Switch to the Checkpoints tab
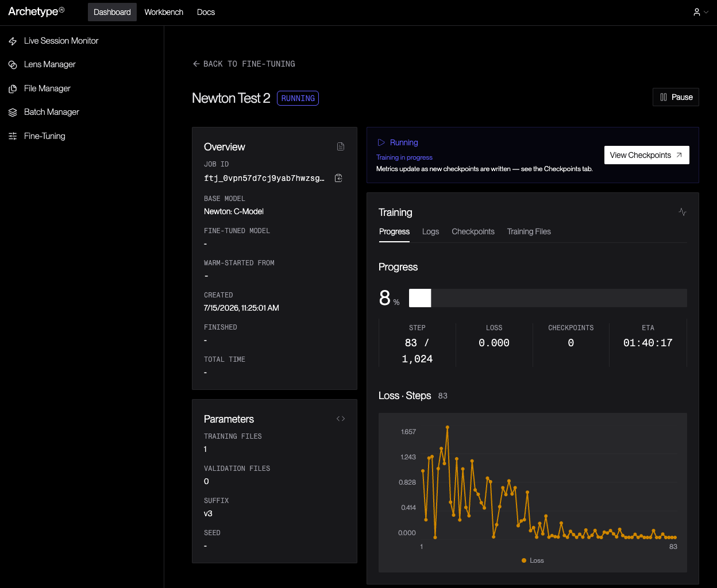This screenshot has height=588, width=717. point(473,231)
